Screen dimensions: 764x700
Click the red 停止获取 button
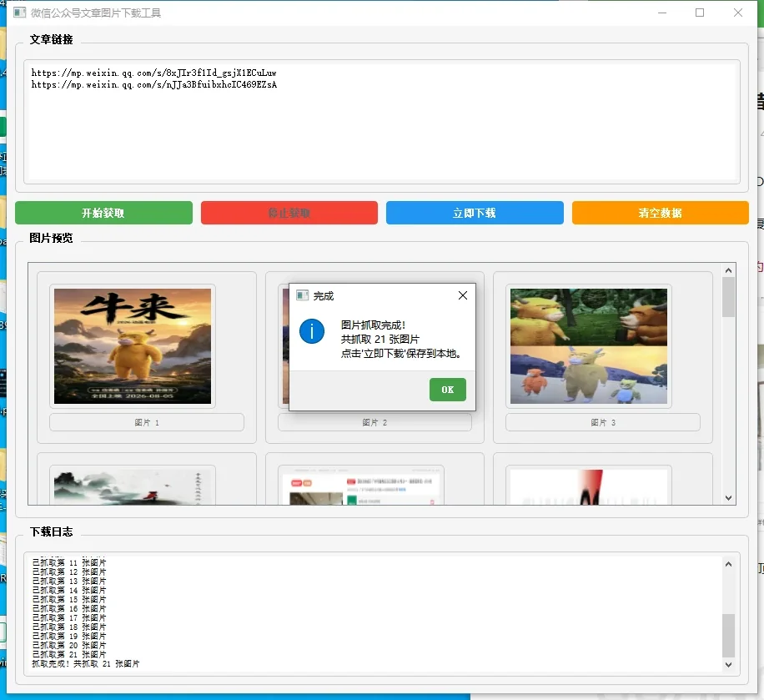tap(289, 213)
